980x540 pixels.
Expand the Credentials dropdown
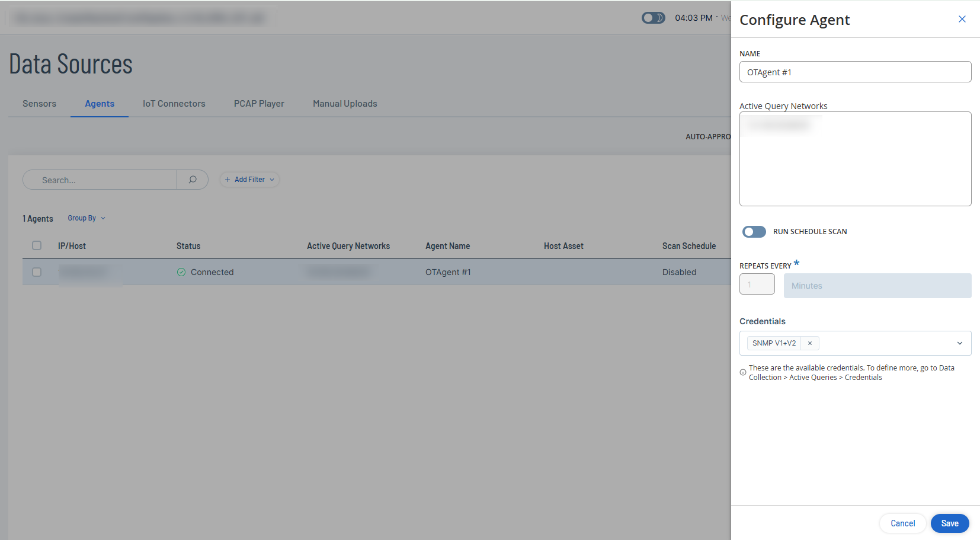pyautogui.click(x=959, y=343)
